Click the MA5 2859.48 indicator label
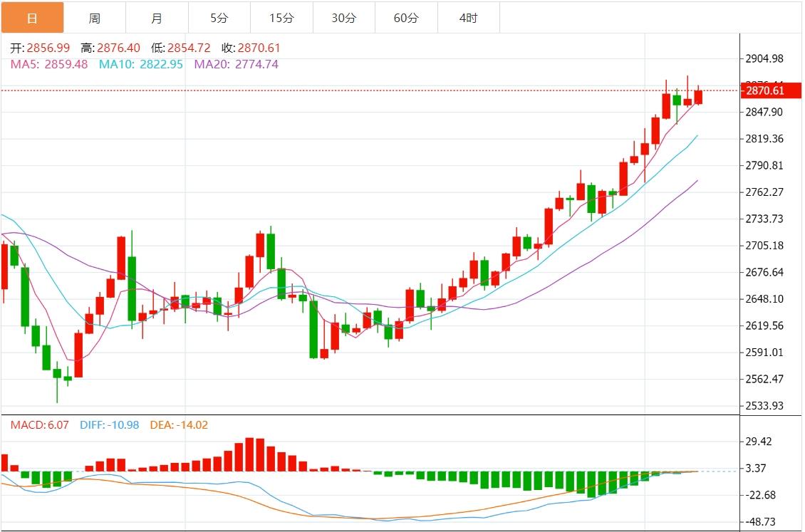 pos(49,64)
